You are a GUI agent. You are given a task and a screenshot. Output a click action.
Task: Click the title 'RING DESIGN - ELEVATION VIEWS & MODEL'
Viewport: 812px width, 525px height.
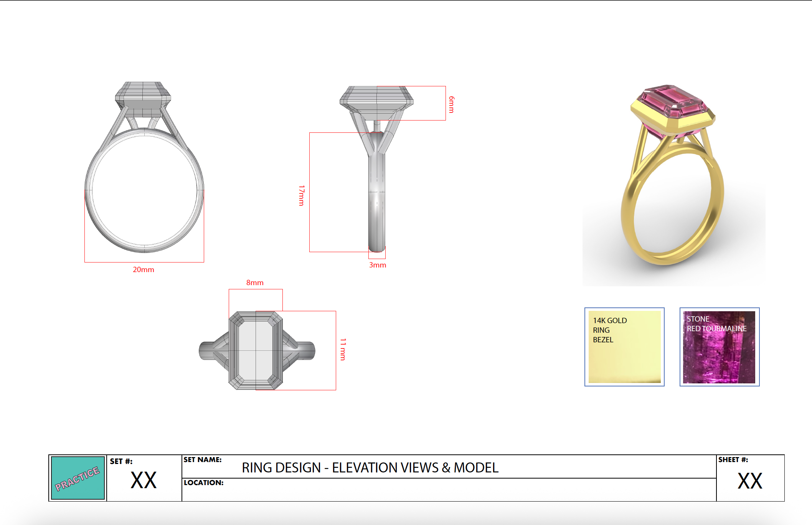(x=370, y=468)
